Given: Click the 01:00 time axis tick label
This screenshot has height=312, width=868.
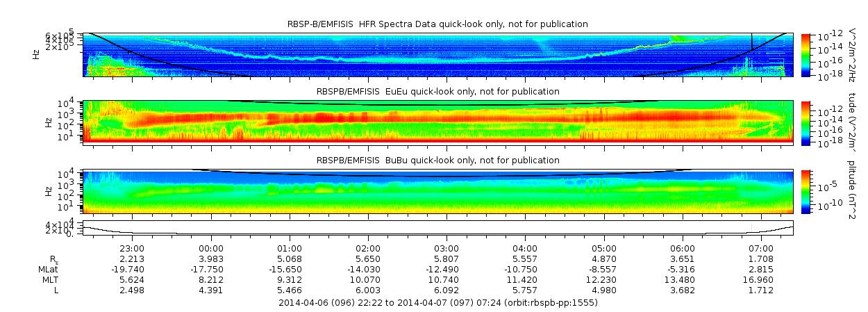Looking at the screenshot, I should click(x=290, y=249).
